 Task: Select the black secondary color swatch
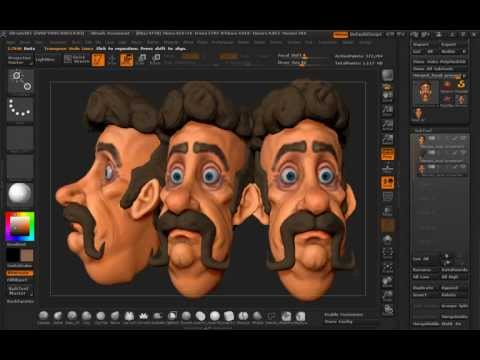coord(13,255)
